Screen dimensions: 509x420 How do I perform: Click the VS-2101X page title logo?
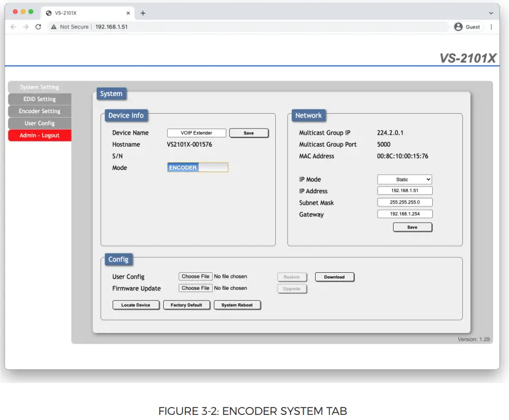[468, 58]
